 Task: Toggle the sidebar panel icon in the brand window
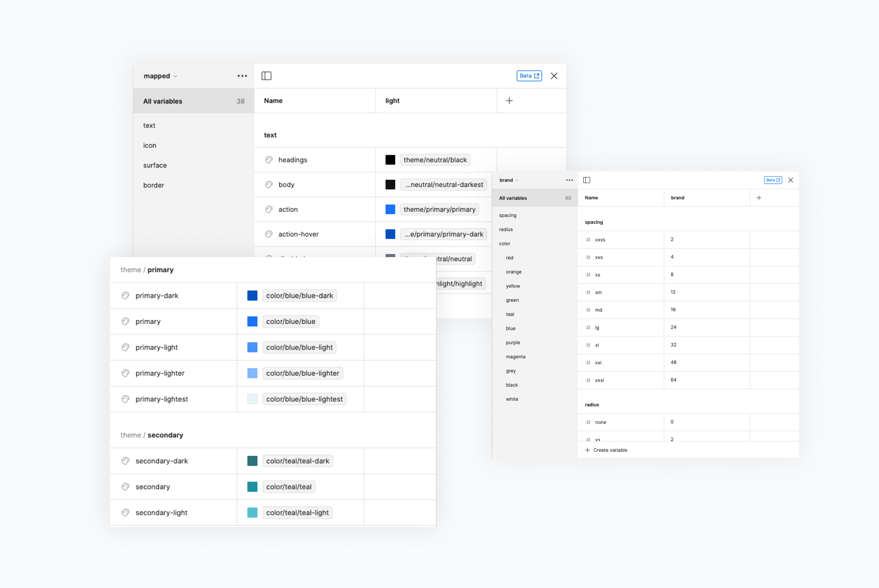point(587,180)
